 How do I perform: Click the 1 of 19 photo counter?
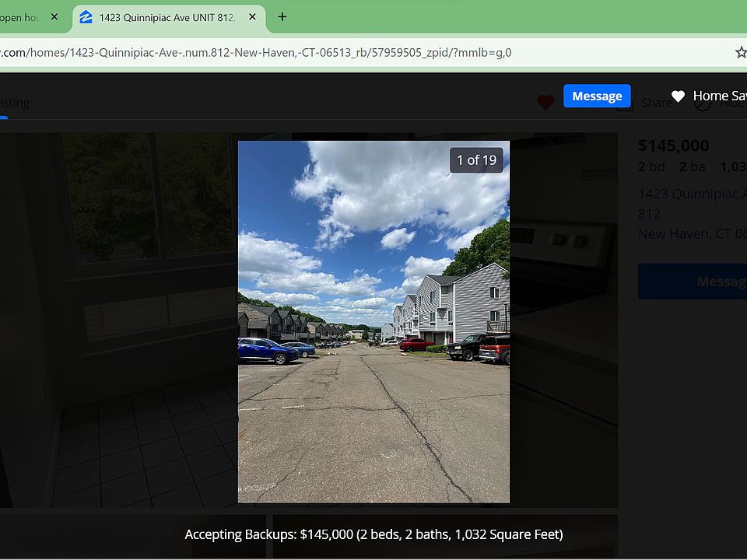[476, 160]
